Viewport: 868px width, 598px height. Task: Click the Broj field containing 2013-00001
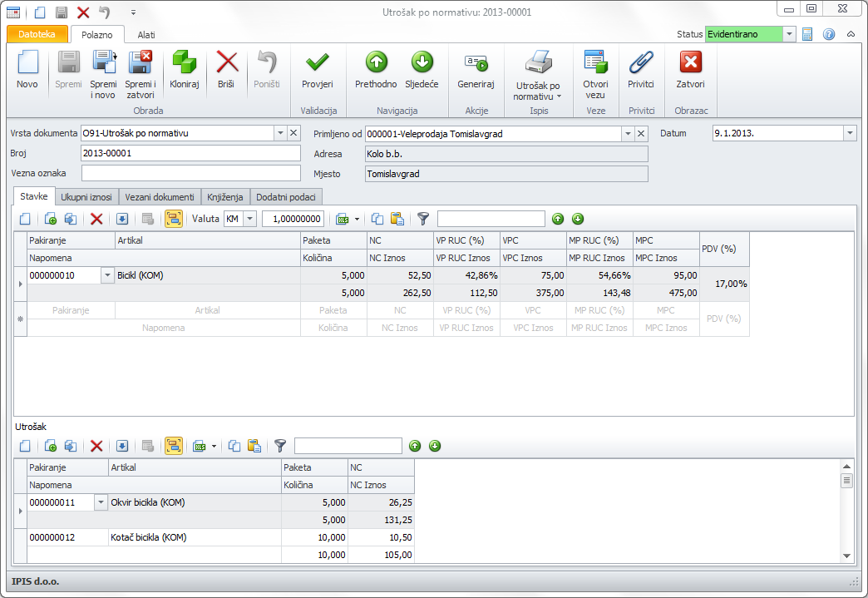point(190,153)
